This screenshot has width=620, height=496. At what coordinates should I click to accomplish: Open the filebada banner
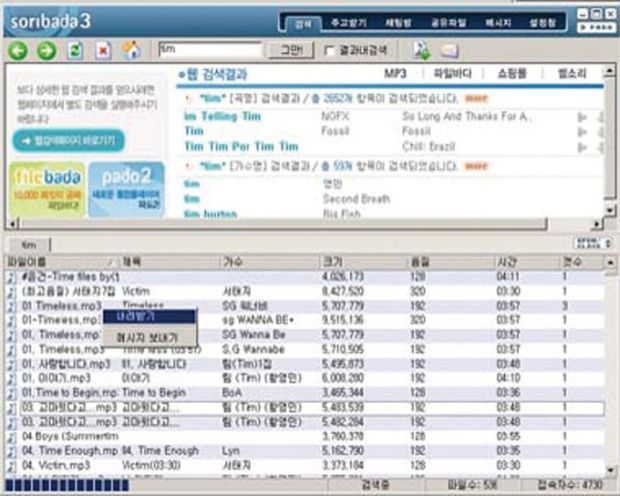tap(47, 189)
